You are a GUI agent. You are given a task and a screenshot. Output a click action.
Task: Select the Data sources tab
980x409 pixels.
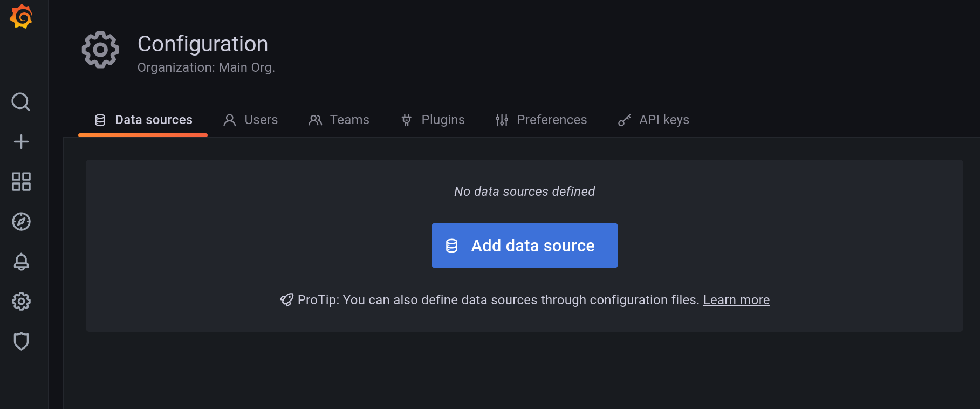[x=143, y=120]
